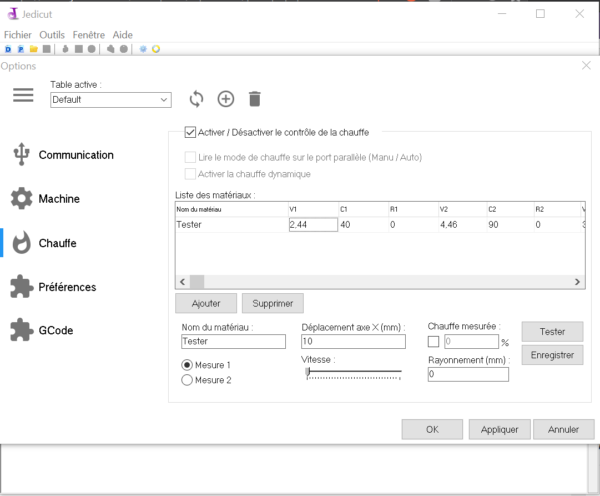Click the Nom du matériau input field
Viewport: 600px width, 496px height.
pyautogui.click(x=233, y=341)
